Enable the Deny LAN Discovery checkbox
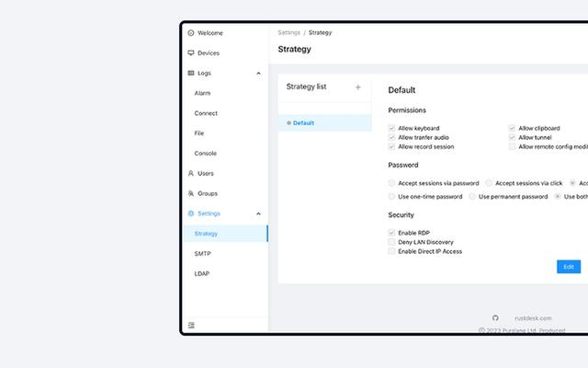Screen dimensions: 588x368 [x=392, y=242]
